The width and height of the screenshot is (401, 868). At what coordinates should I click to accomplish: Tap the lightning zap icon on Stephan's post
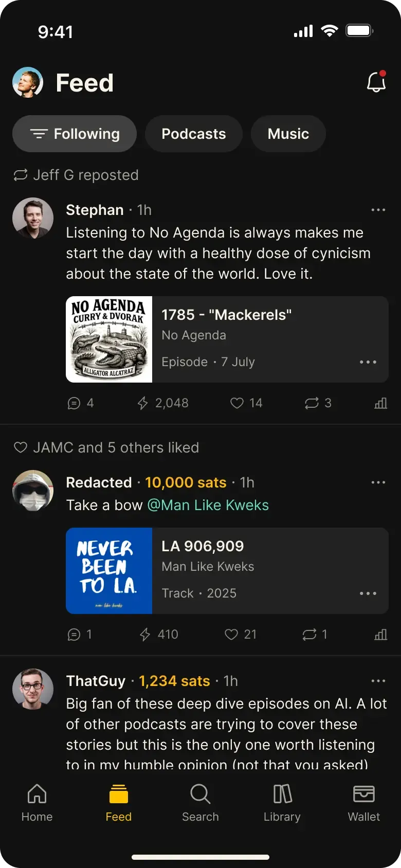[x=143, y=403]
